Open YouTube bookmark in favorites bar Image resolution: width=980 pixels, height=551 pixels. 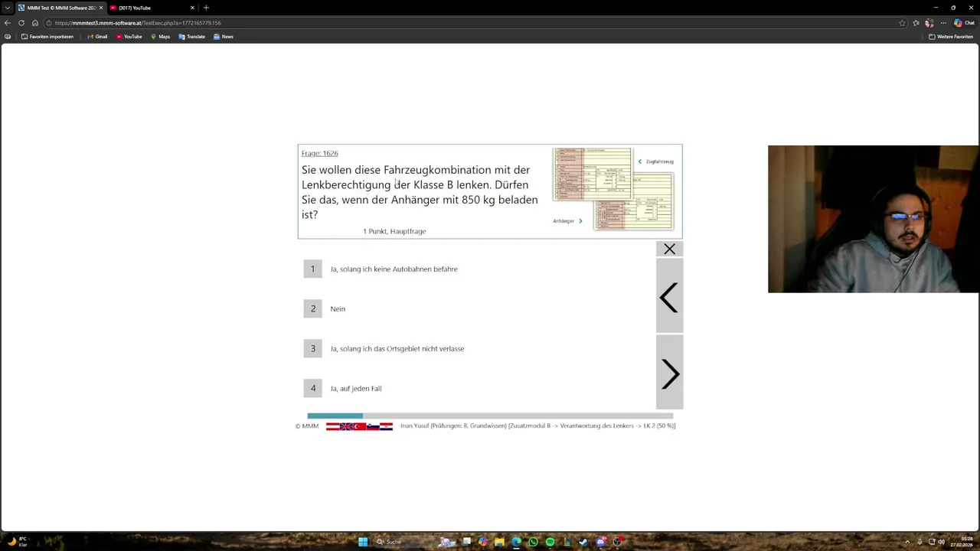pos(129,37)
